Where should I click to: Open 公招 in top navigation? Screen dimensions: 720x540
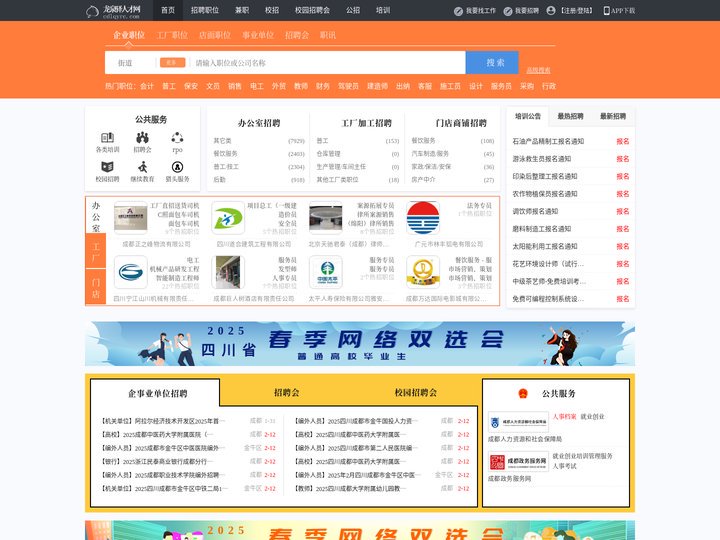coord(353,10)
